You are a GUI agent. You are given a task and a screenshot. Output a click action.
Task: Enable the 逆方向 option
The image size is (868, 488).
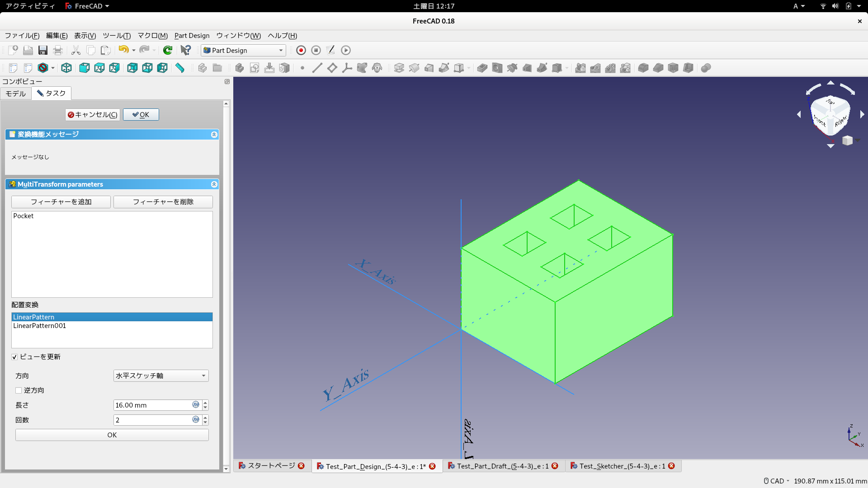(x=18, y=390)
